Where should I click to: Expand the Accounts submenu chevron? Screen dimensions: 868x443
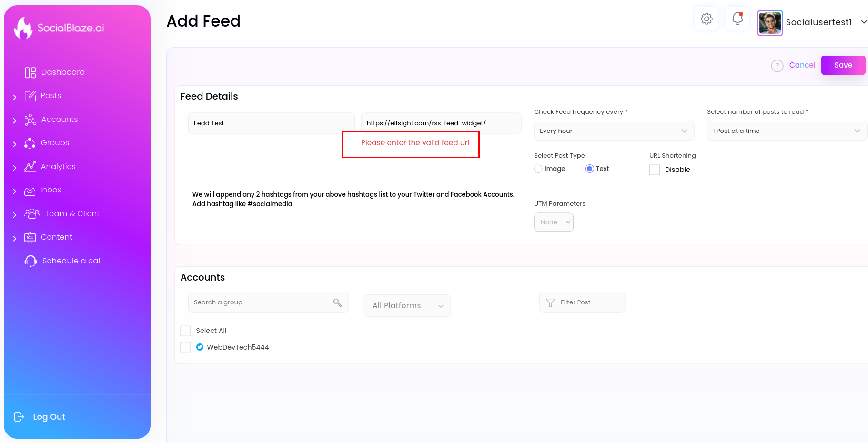pyautogui.click(x=14, y=121)
